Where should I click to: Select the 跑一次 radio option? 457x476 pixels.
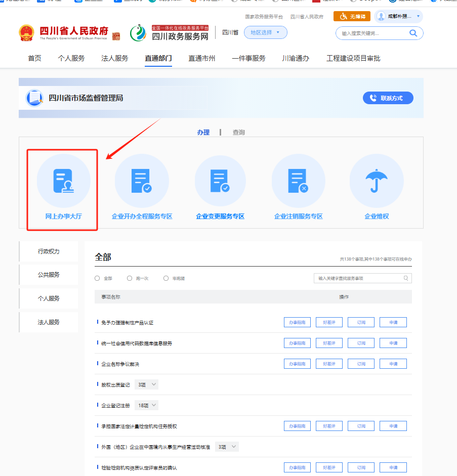[130, 278]
